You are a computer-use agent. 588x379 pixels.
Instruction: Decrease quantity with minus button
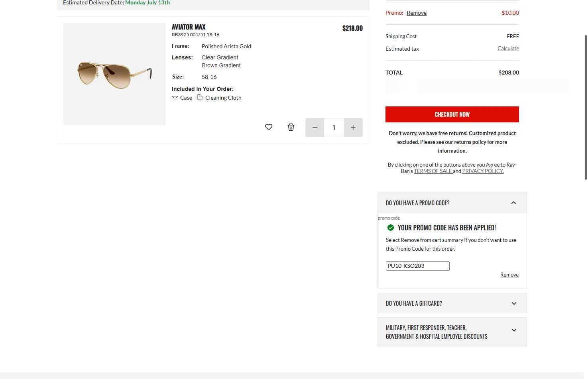pyautogui.click(x=315, y=128)
